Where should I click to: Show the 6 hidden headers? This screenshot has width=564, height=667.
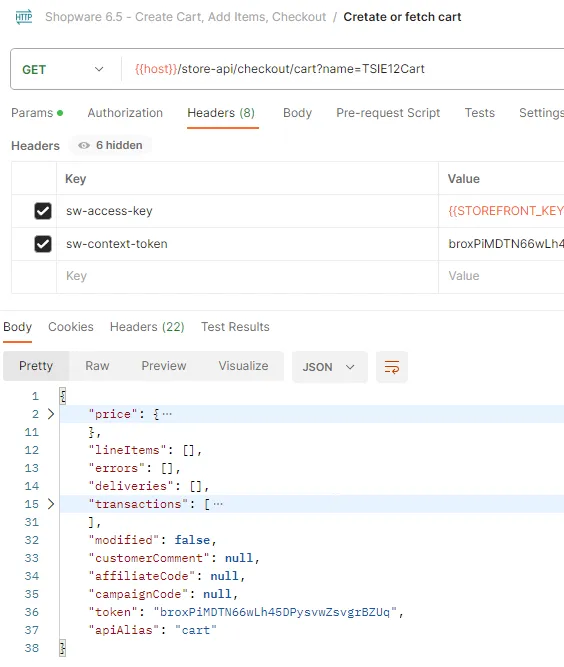tap(111, 145)
